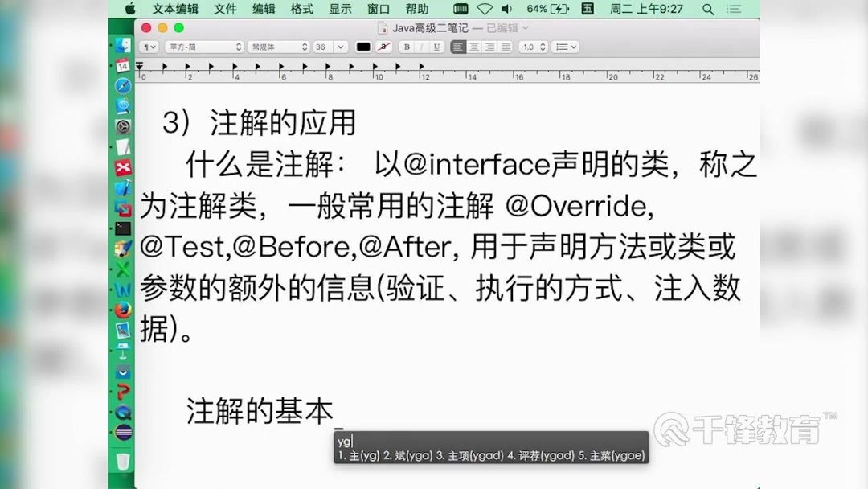Viewport: 868px width, 489px height.
Task: Open the 格式 menu
Action: pos(301,9)
